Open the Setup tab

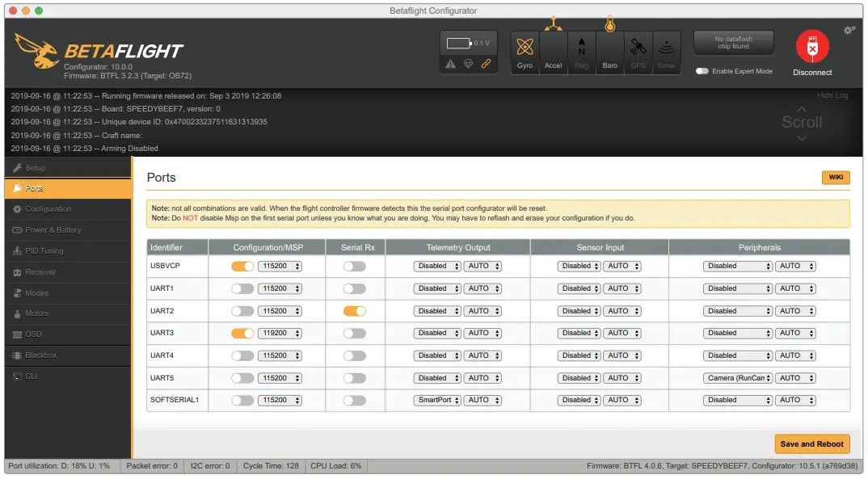coord(68,167)
